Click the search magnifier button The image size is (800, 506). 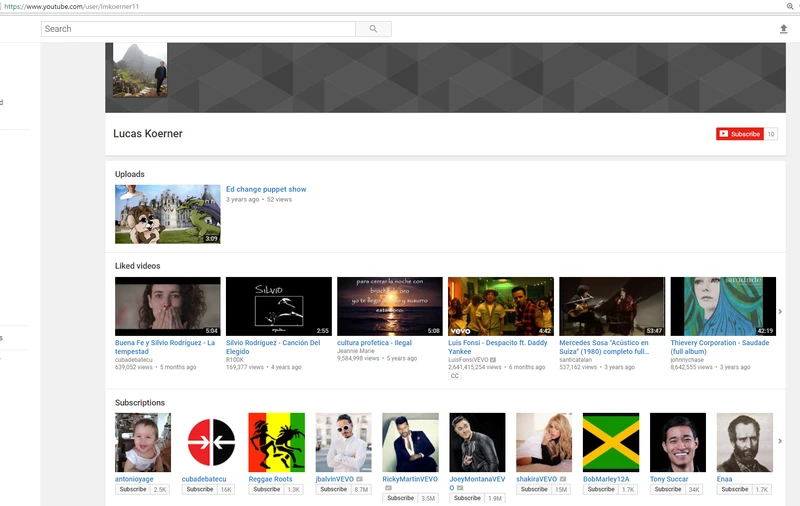click(x=373, y=29)
